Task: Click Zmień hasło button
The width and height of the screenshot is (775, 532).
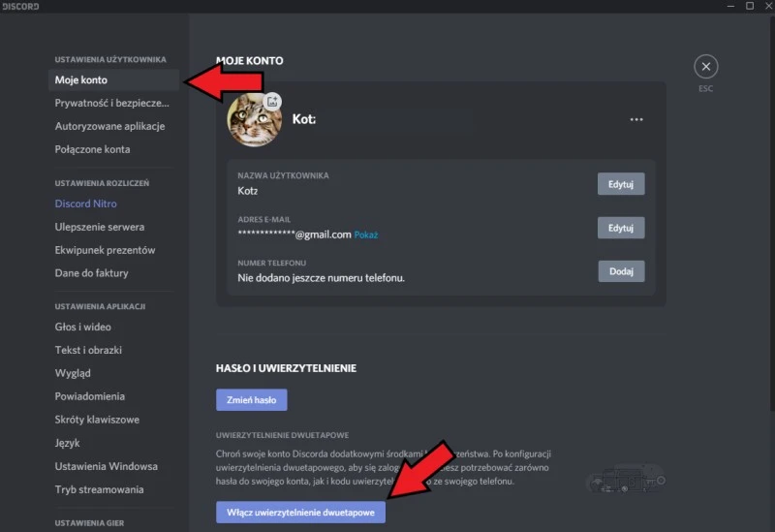Action: [251, 400]
